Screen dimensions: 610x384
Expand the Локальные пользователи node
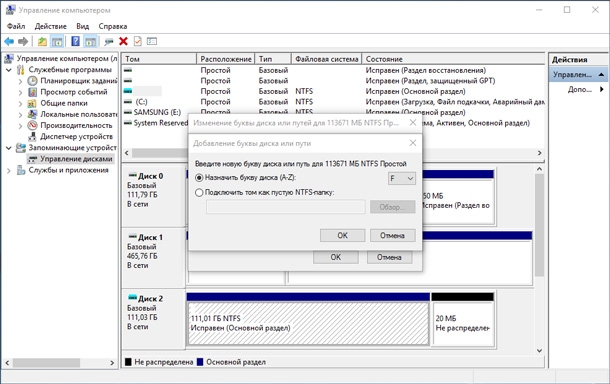(21, 114)
